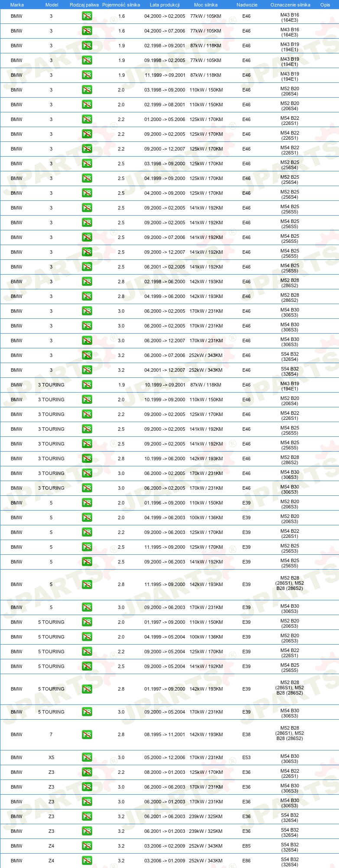The image size is (339, 868).
Task: Click fuel icon in 3 TOURING 2.8 row
Action: (87, 459)
